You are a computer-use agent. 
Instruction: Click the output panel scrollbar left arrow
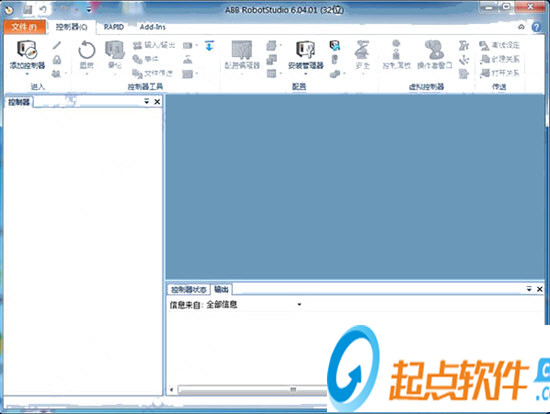[x=172, y=389]
